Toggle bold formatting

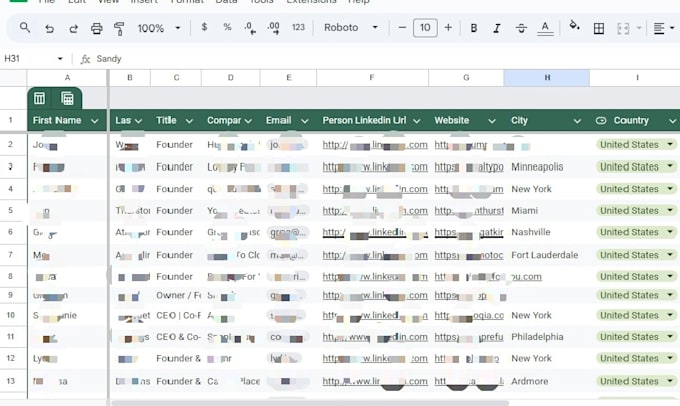point(474,28)
